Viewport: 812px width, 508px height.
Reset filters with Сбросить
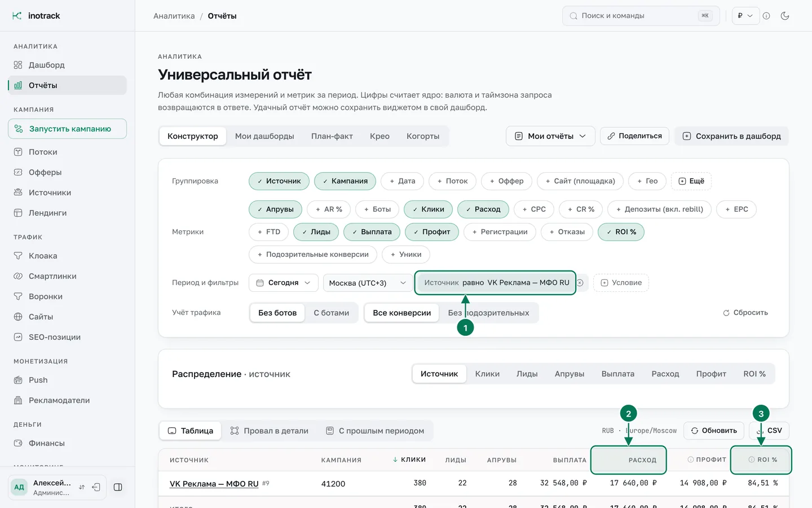pos(745,313)
